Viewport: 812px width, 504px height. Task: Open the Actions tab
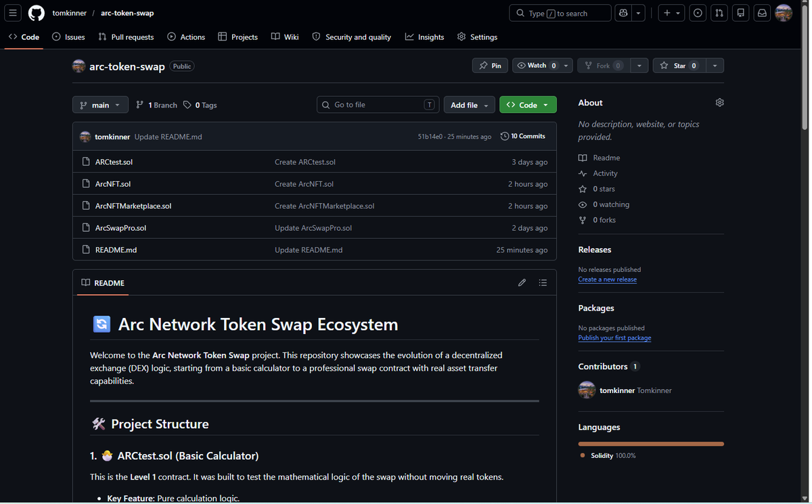tap(186, 37)
